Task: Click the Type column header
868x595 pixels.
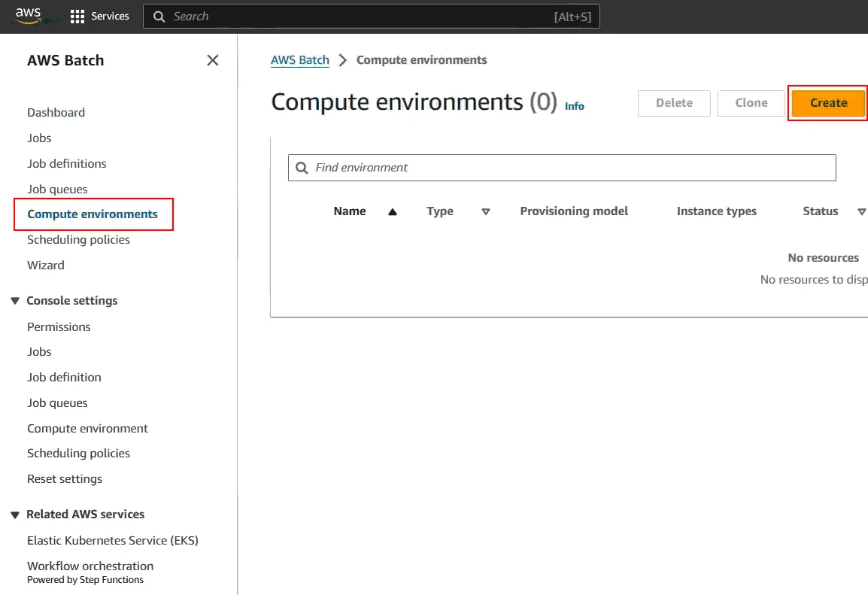Action: click(440, 211)
